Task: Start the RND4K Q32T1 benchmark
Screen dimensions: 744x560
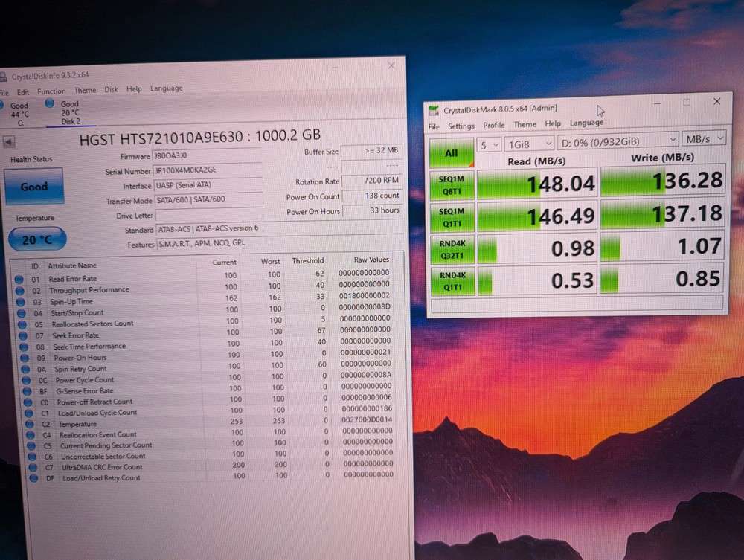Action: pos(452,249)
